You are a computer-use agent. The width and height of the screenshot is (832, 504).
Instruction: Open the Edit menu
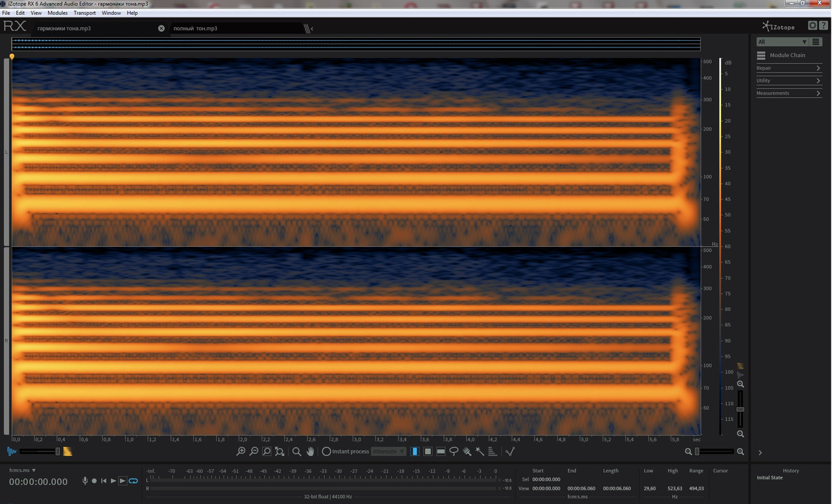(x=20, y=13)
